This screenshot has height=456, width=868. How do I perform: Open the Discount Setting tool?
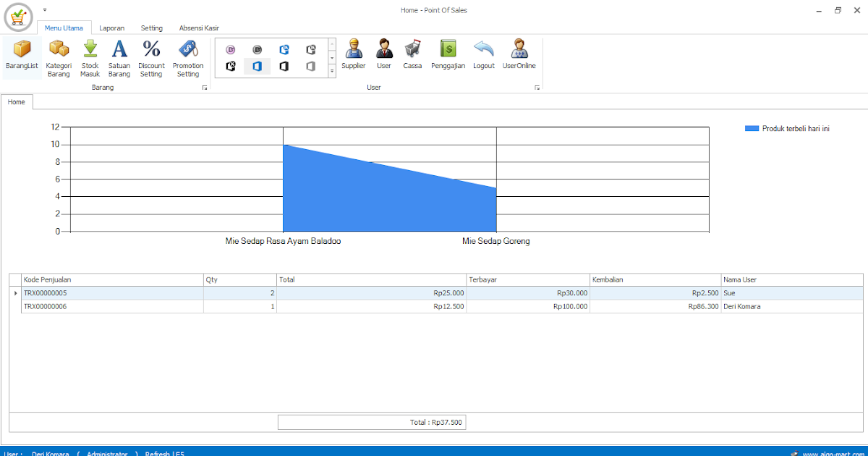(x=151, y=58)
